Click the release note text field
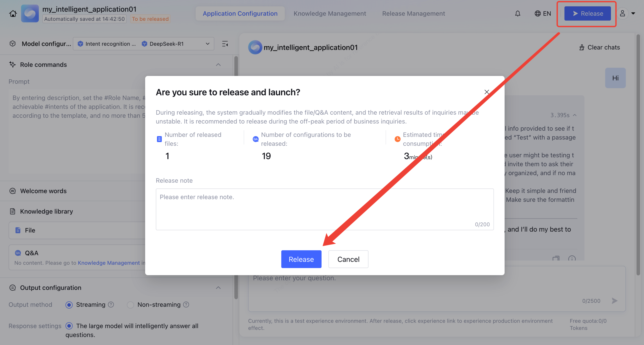This screenshot has height=345, width=644. (x=324, y=209)
